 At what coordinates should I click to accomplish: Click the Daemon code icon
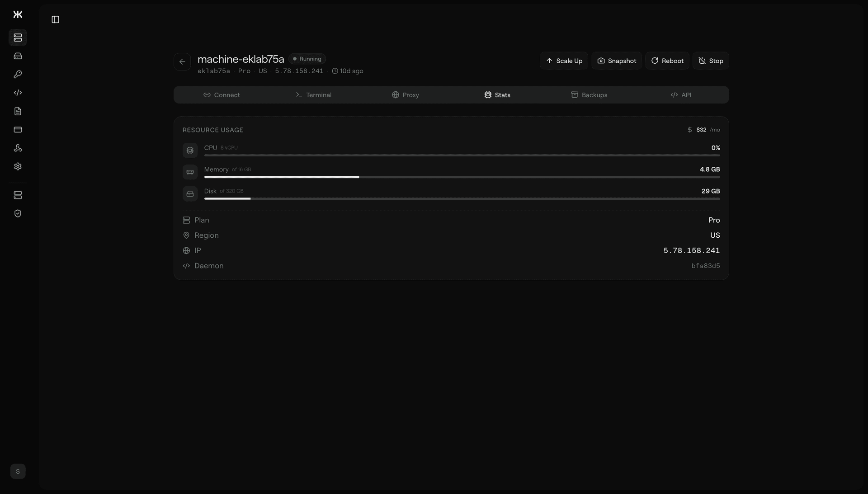tap(186, 266)
